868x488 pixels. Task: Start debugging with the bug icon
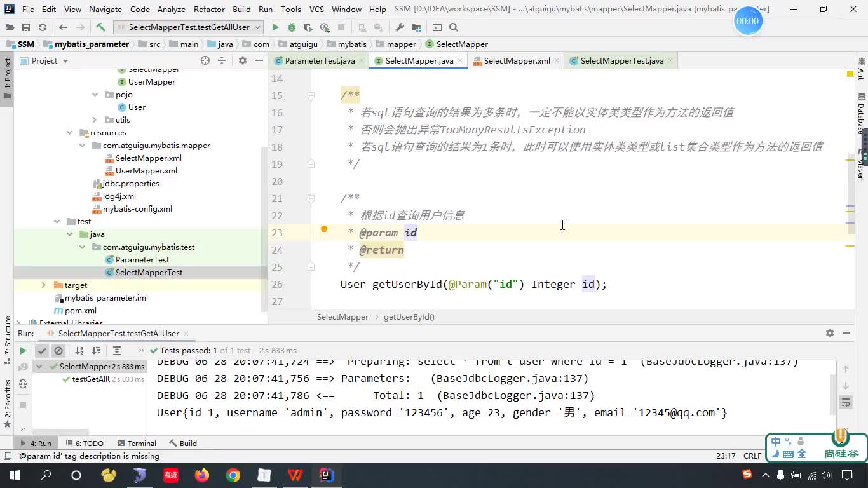pyautogui.click(x=292, y=27)
